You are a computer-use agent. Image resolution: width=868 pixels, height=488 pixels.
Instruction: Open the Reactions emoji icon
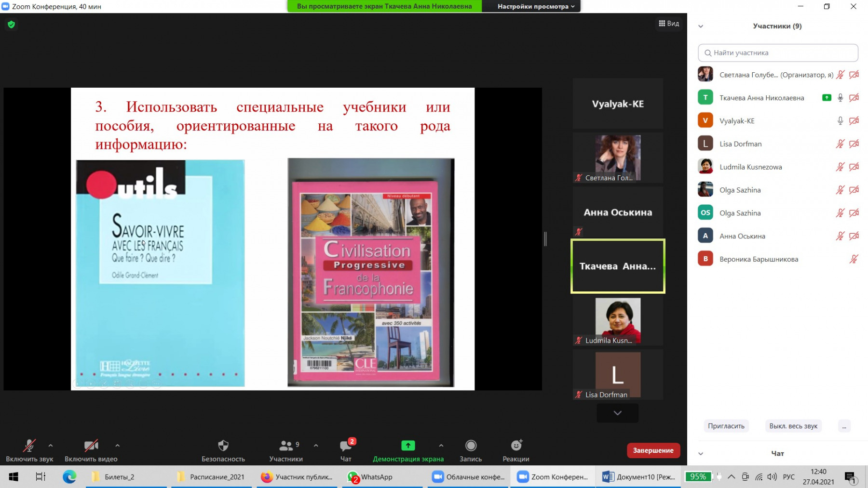click(516, 446)
